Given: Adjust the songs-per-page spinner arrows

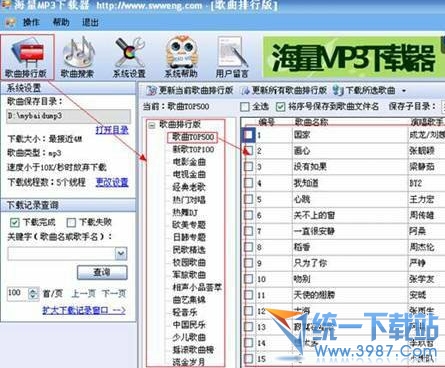Looking at the screenshot, I should click(33, 294).
